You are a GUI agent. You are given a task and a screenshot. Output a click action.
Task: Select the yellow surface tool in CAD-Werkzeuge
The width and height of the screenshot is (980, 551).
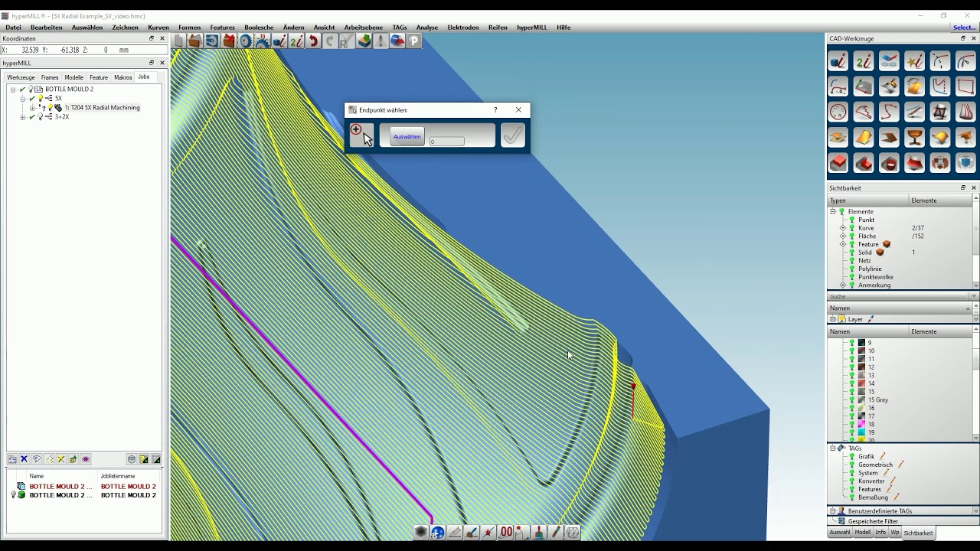pos(864,138)
